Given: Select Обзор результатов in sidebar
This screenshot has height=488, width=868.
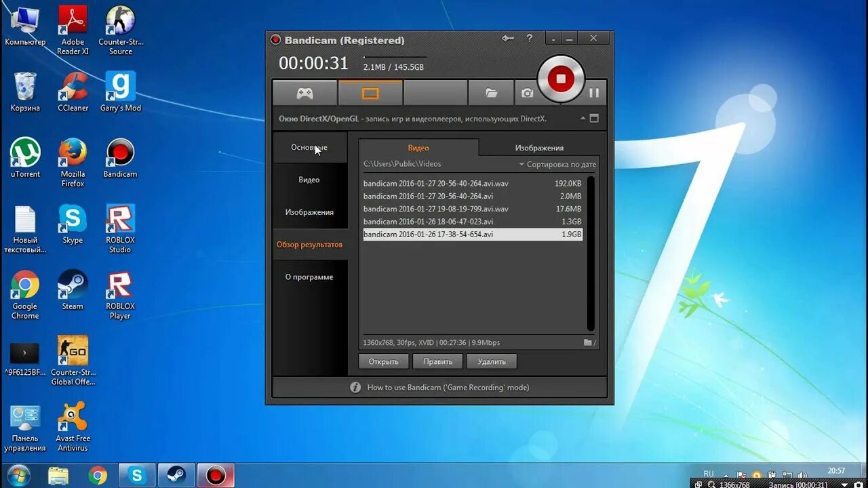Looking at the screenshot, I should pos(309,245).
